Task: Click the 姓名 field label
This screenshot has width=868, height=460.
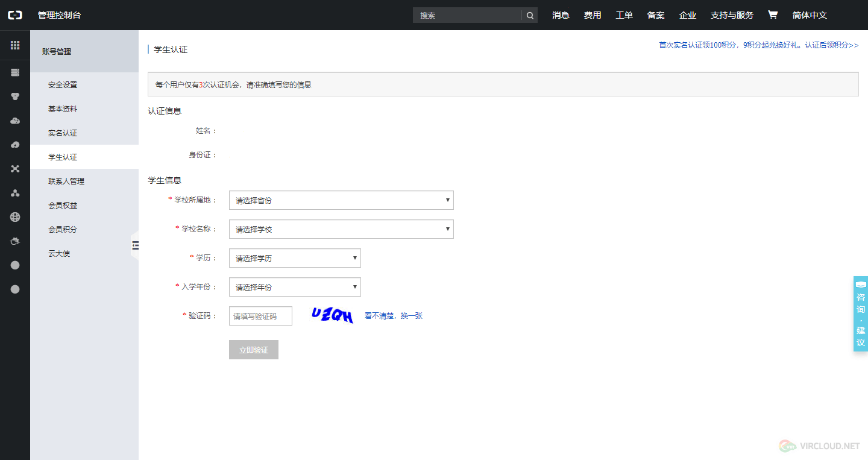Action: pos(206,130)
